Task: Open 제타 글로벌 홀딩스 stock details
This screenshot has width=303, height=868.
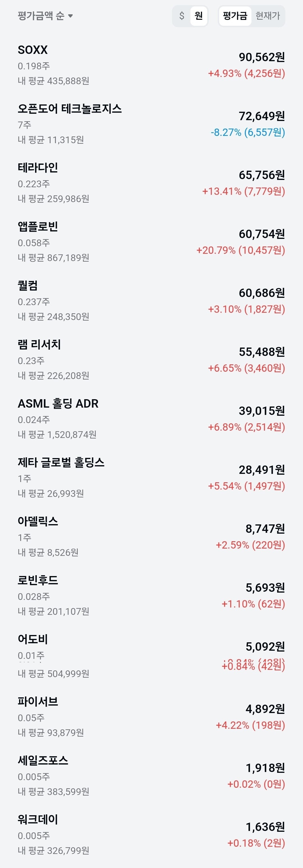Action: [x=151, y=478]
